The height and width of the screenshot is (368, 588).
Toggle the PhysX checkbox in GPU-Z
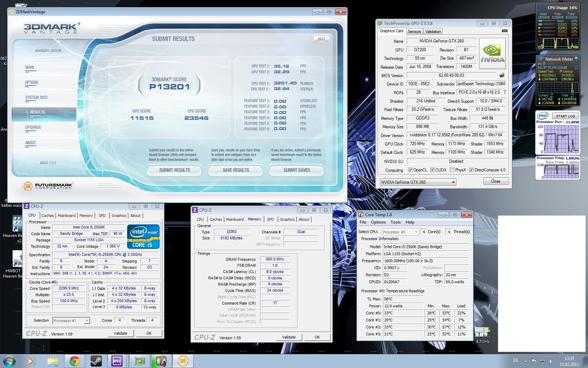(x=452, y=170)
